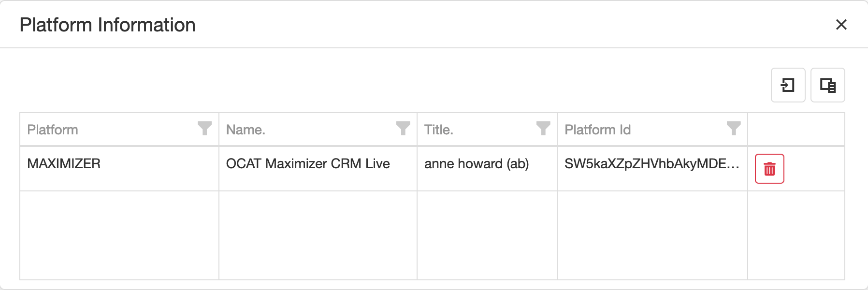Select the MAXIMIZER platform cell
Viewport: 868px width, 290px height.
(64, 164)
